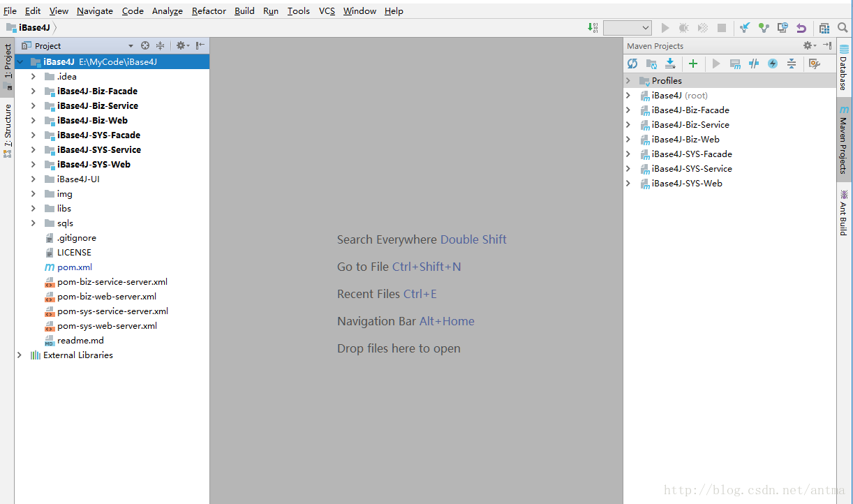Open the VCS Show History clock icon
The height and width of the screenshot is (504, 853).
[x=782, y=28]
